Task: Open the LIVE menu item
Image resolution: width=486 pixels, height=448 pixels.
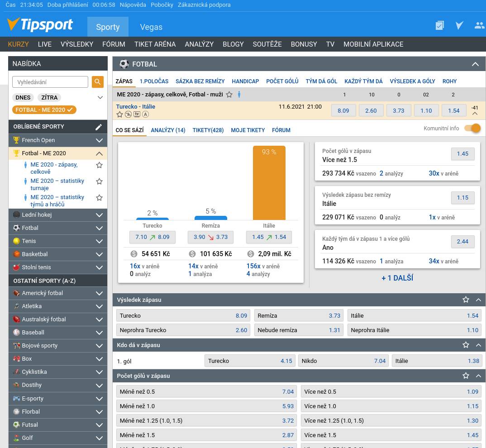Action: coord(45,44)
